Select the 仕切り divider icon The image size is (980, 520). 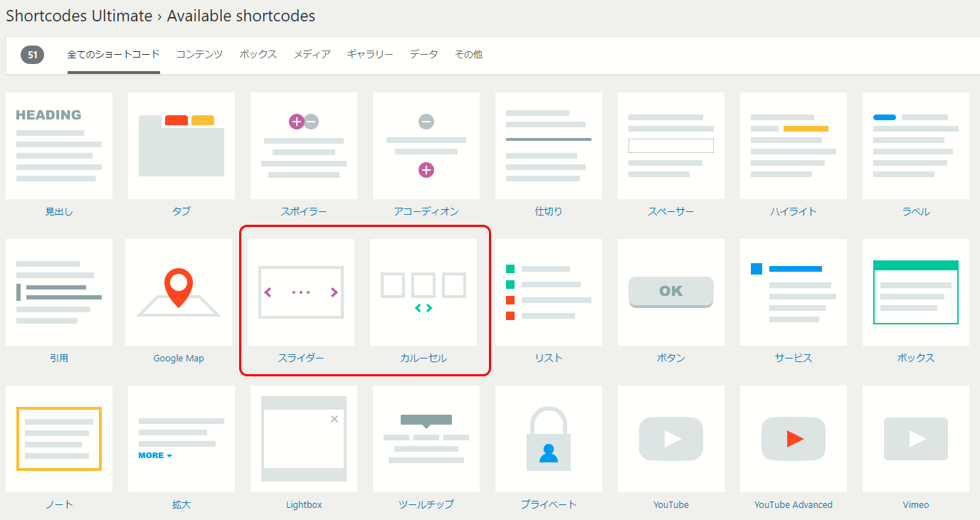pyautogui.click(x=549, y=146)
